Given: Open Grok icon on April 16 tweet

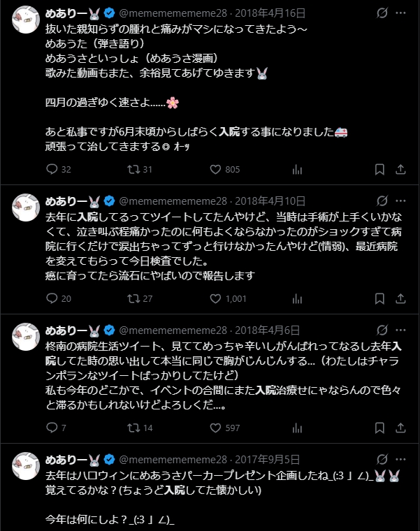Looking at the screenshot, I should (x=382, y=13).
